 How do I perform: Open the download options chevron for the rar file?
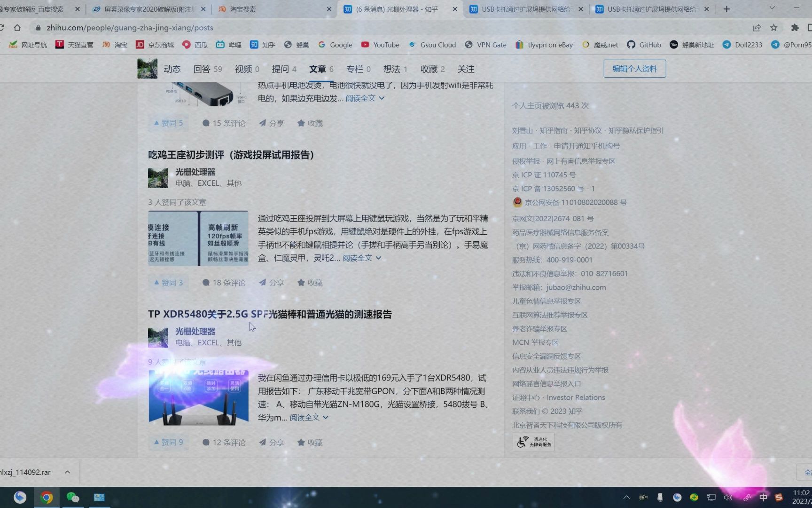pyautogui.click(x=67, y=472)
